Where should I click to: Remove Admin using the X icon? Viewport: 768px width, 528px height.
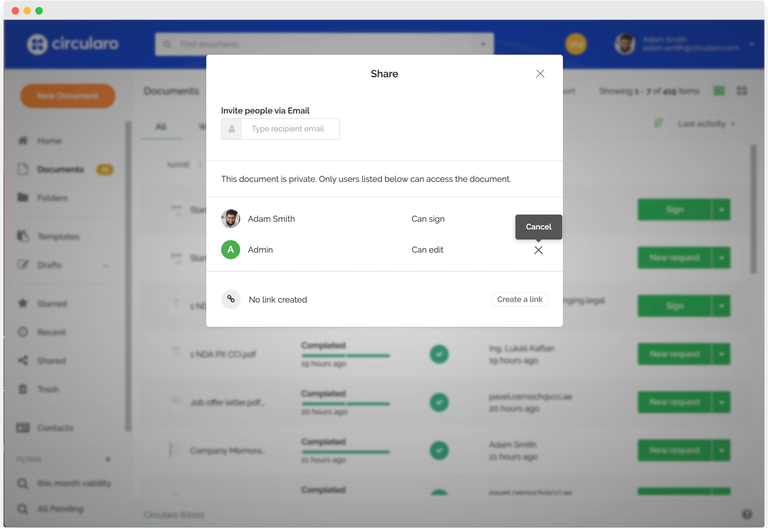tap(538, 250)
